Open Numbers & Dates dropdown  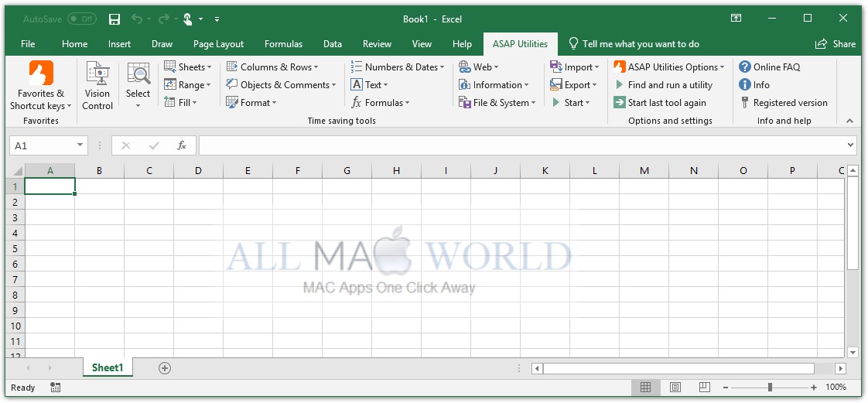click(398, 67)
